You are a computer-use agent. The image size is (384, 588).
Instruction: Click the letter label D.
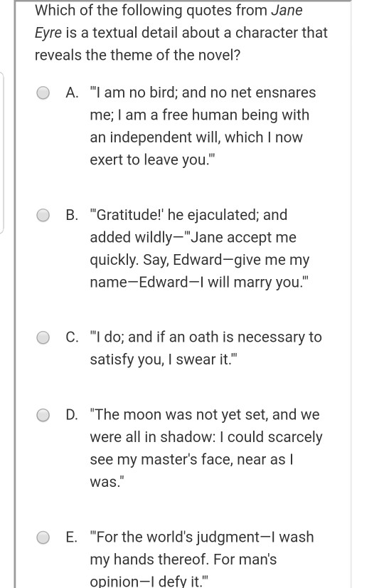[72, 415]
